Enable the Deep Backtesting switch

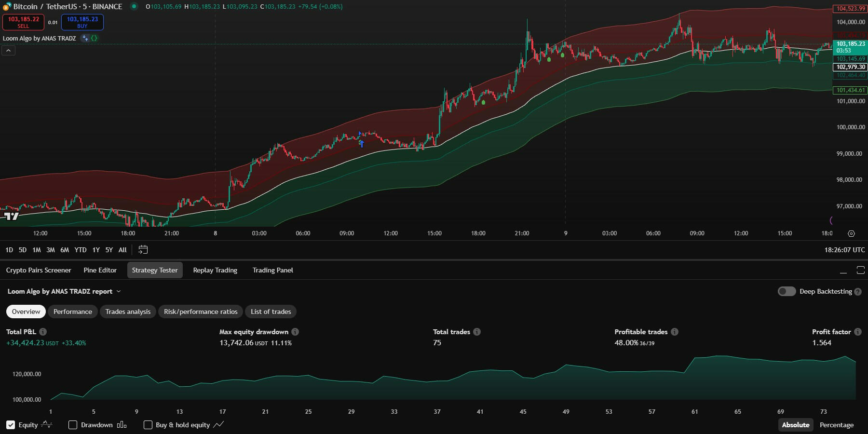[x=787, y=291]
